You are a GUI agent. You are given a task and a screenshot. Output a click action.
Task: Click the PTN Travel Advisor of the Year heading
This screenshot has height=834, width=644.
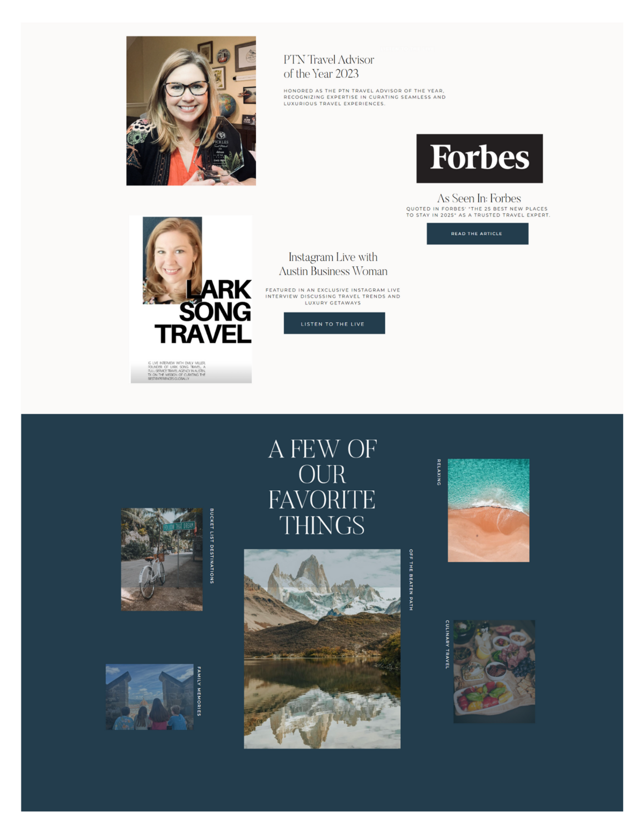pos(328,67)
